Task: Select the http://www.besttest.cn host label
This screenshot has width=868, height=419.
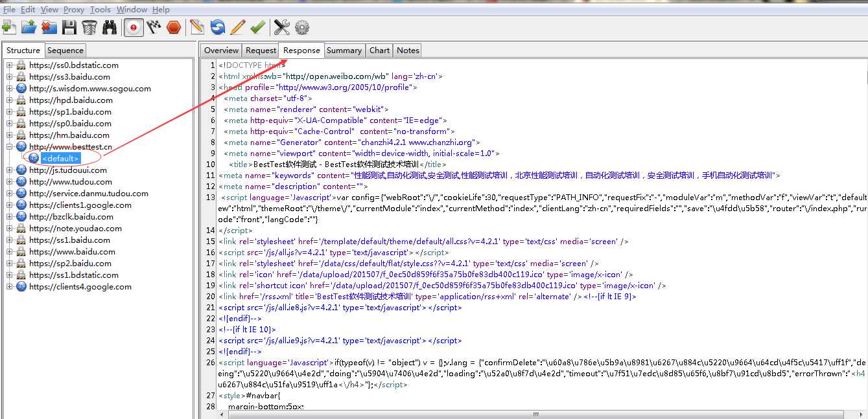Action: 71,147
